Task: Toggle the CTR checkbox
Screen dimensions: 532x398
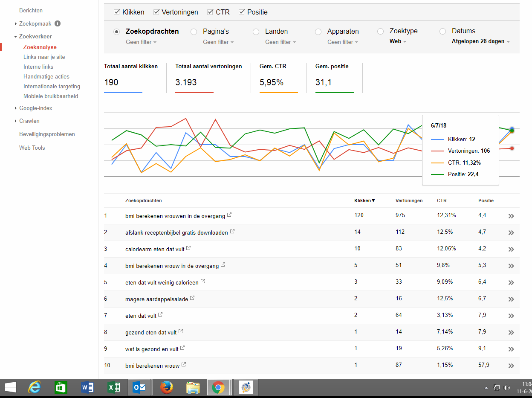Action: coord(210,12)
